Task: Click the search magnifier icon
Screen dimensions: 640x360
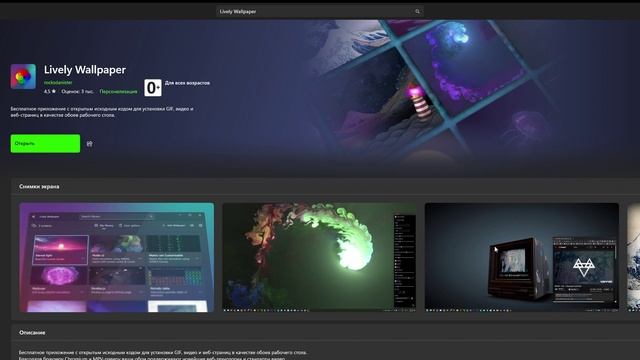Action: (x=417, y=11)
